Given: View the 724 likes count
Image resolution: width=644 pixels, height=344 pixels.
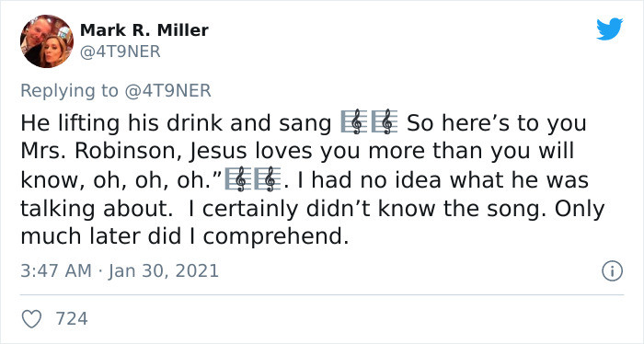Looking at the screenshot, I should [72, 319].
